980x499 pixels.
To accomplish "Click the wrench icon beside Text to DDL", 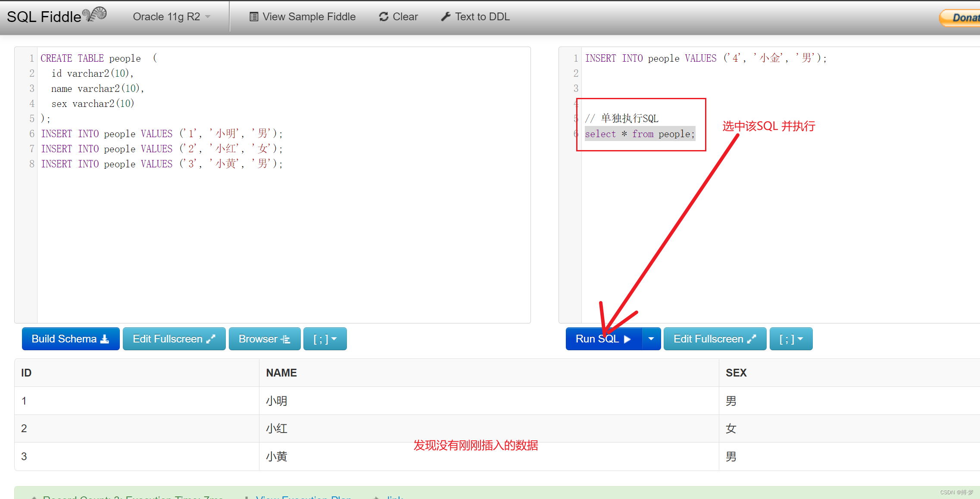I will click(x=446, y=17).
